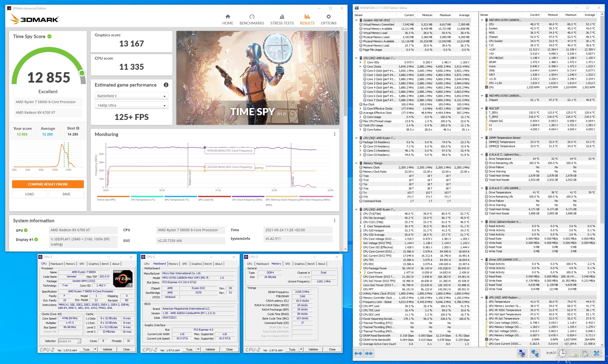Click Close button in Memory CPU-Z window
The image size is (608, 364).
pyautogui.click(x=332, y=349)
